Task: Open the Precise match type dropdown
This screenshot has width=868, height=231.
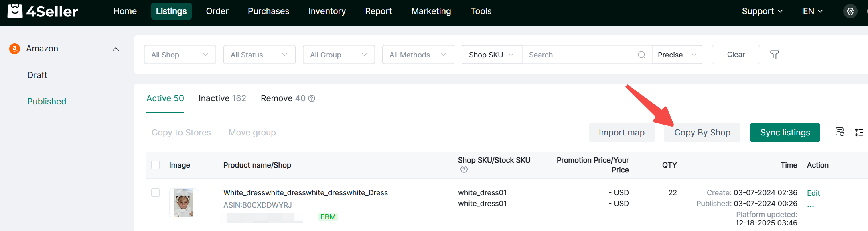Action: [677, 55]
